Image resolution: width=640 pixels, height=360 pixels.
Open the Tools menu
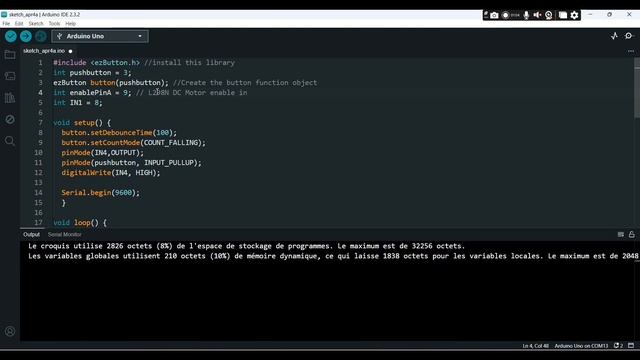[x=54, y=24]
